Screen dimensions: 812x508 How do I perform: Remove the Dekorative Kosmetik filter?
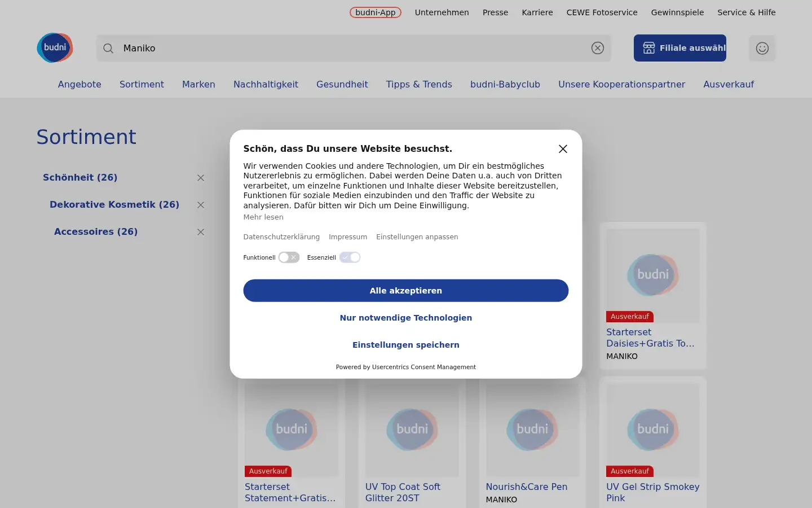point(201,205)
